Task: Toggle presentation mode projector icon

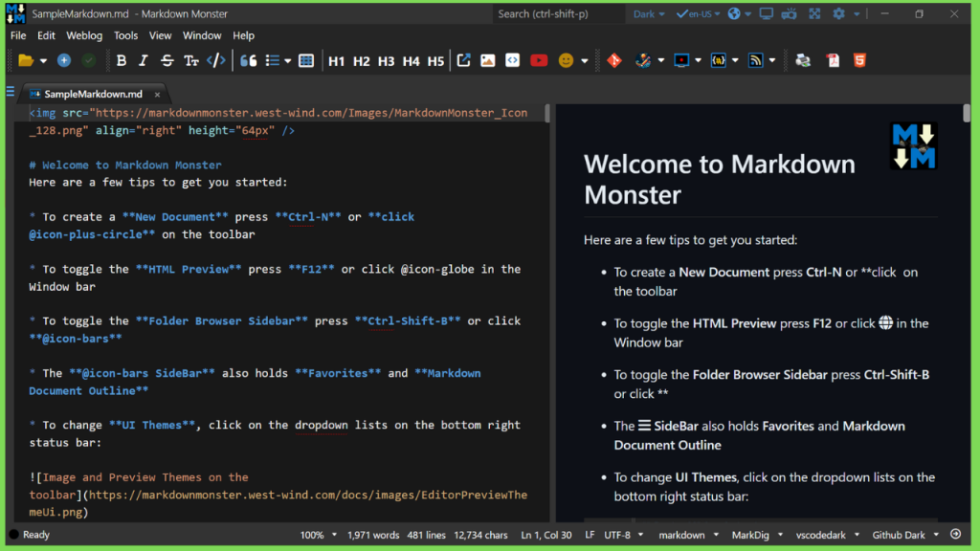Action: tap(790, 13)
